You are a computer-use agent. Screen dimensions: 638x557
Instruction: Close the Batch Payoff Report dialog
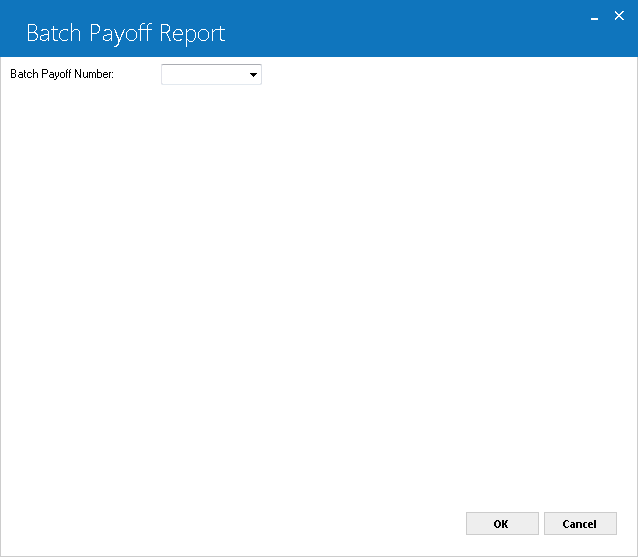pyautogui.click(x=619, y=16)
